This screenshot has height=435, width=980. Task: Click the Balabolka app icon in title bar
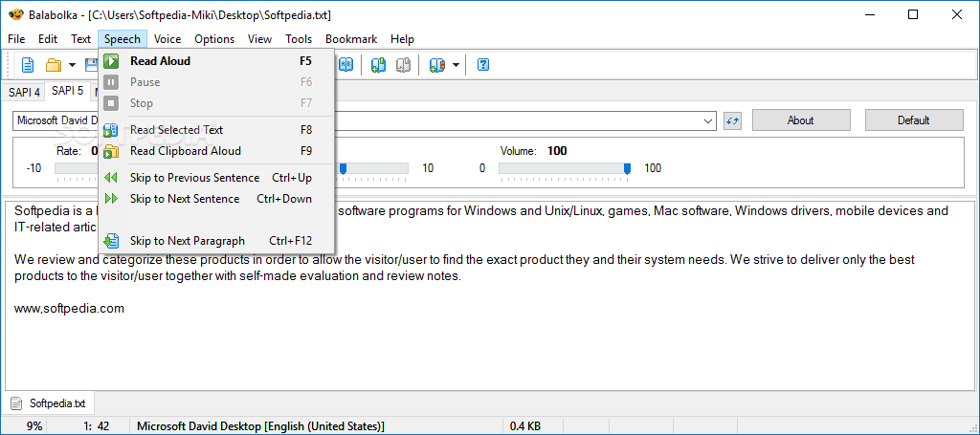pos(15,15)
